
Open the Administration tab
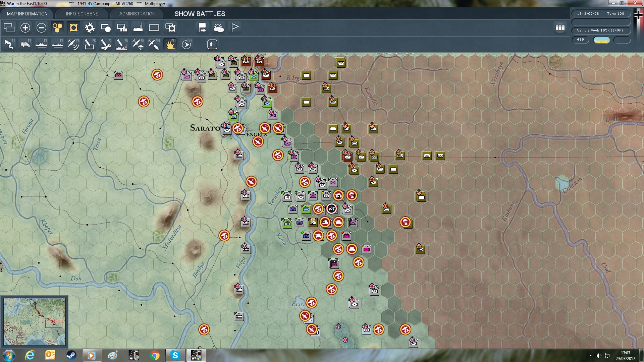click(137, 14)
